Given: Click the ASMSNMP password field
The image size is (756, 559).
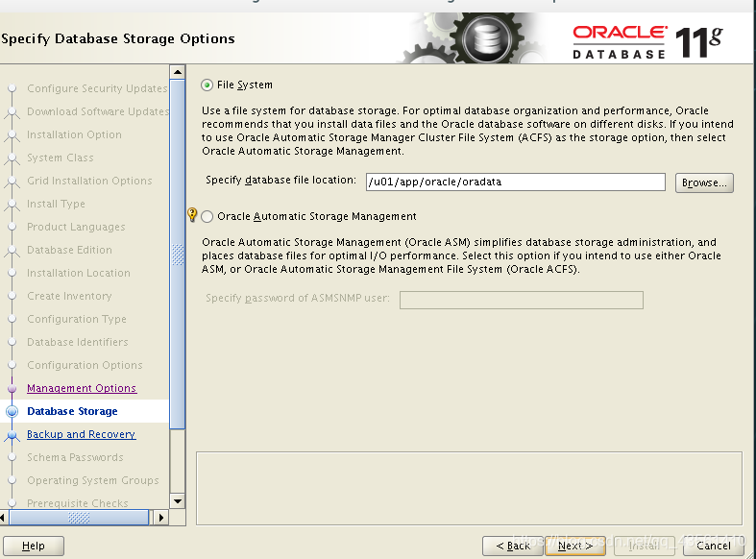Looking at the screenshot, I should pyautogui.click(x=522, y=300).
